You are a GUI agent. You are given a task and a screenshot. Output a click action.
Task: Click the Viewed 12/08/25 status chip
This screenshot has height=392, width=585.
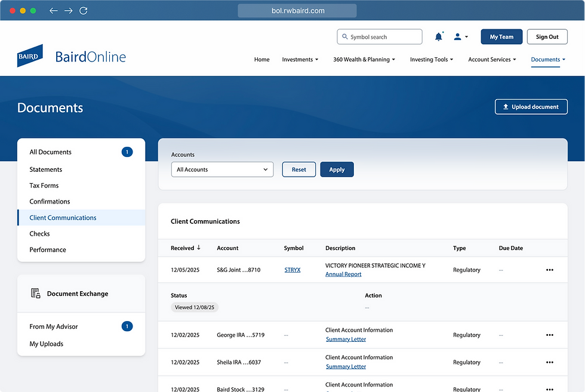coord(195,307)
